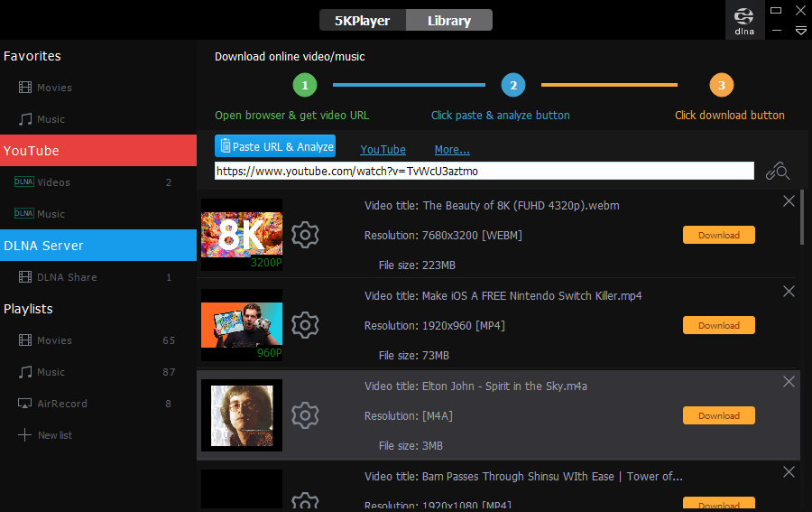Download The Beauty of 8K video
This screenshot has height=512, width=812.
pyautogui.click(x=719, y=235)
